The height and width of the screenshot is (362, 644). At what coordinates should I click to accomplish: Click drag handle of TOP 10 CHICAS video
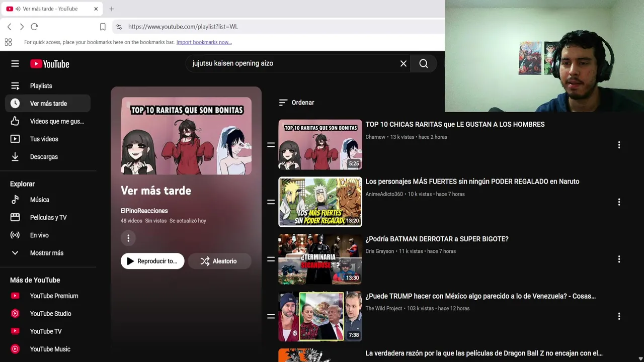tap(271, 145)
